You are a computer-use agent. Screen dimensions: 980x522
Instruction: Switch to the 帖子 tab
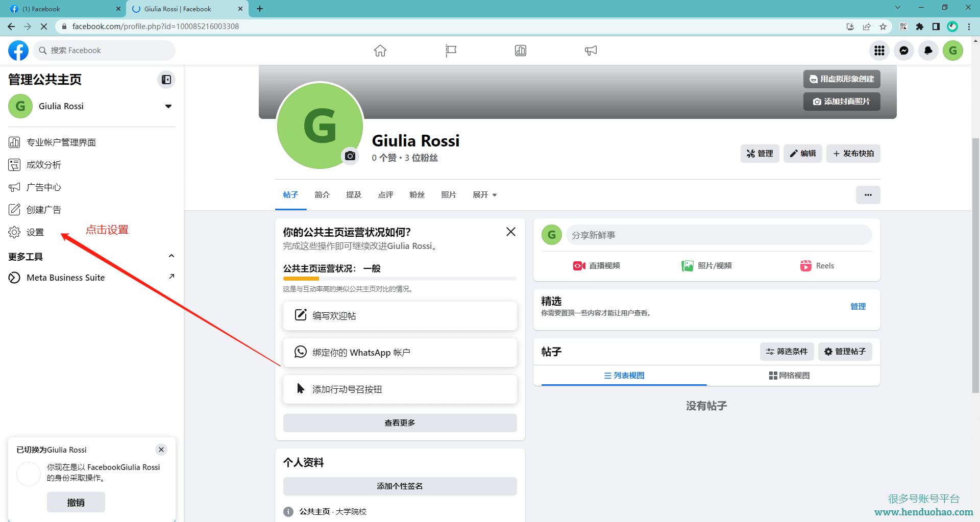click(x=290, y=195)
